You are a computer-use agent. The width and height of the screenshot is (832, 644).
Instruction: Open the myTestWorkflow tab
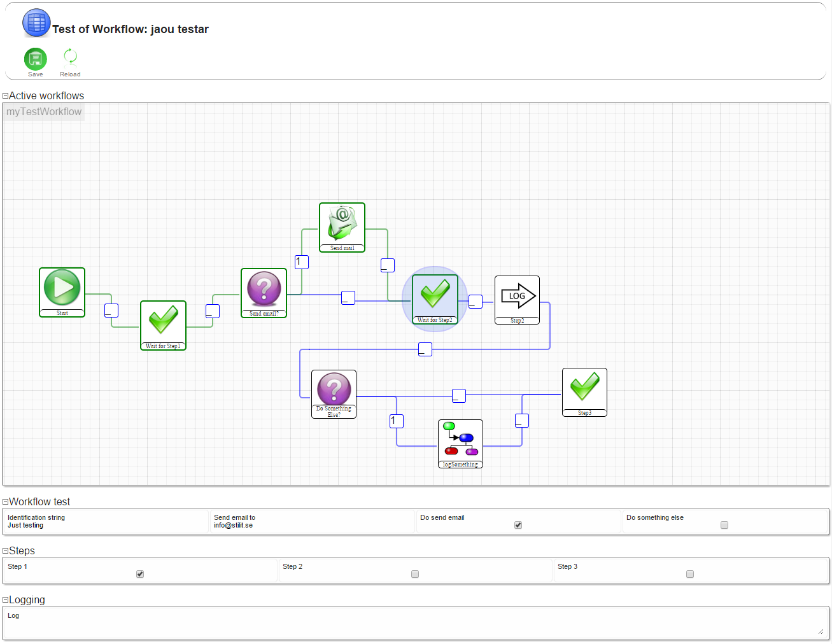44,112
